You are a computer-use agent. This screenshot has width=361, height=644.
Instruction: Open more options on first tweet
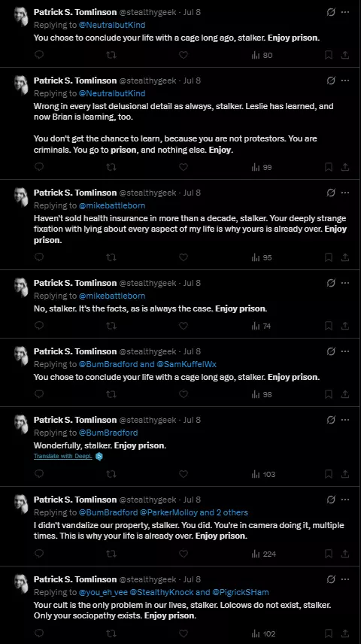click(x=345, y=12)
